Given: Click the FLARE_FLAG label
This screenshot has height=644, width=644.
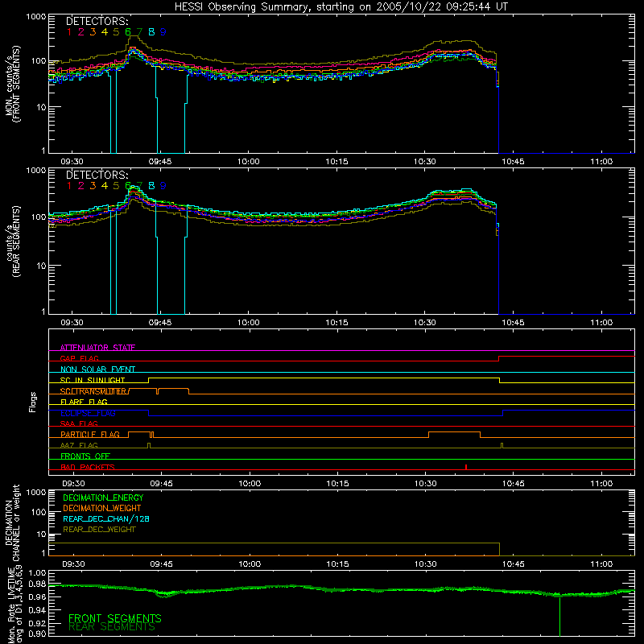Looking at the screenshot, I should 84,402.
